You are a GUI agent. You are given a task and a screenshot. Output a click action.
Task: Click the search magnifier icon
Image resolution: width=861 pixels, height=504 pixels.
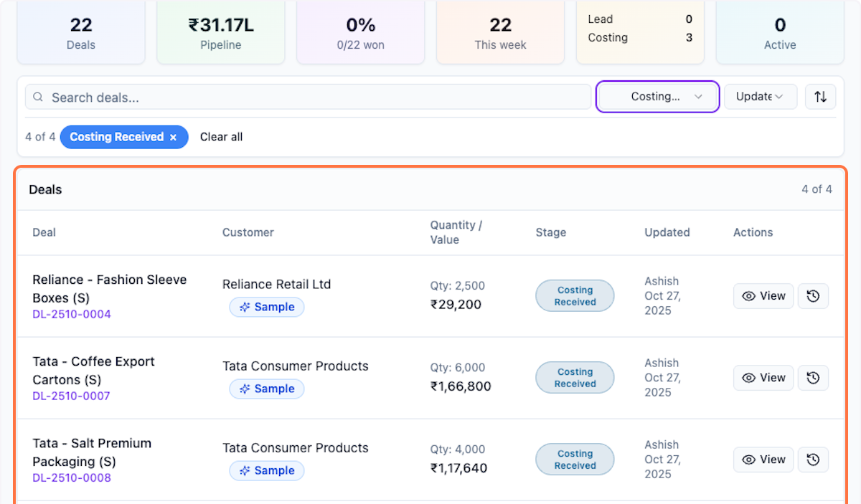pyautogui.click(x=38, y=97)
